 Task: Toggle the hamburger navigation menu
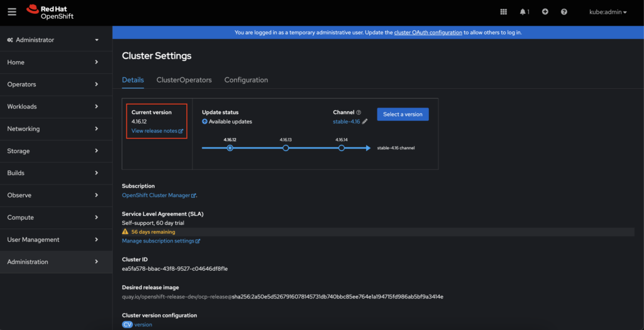click(13, 11)
